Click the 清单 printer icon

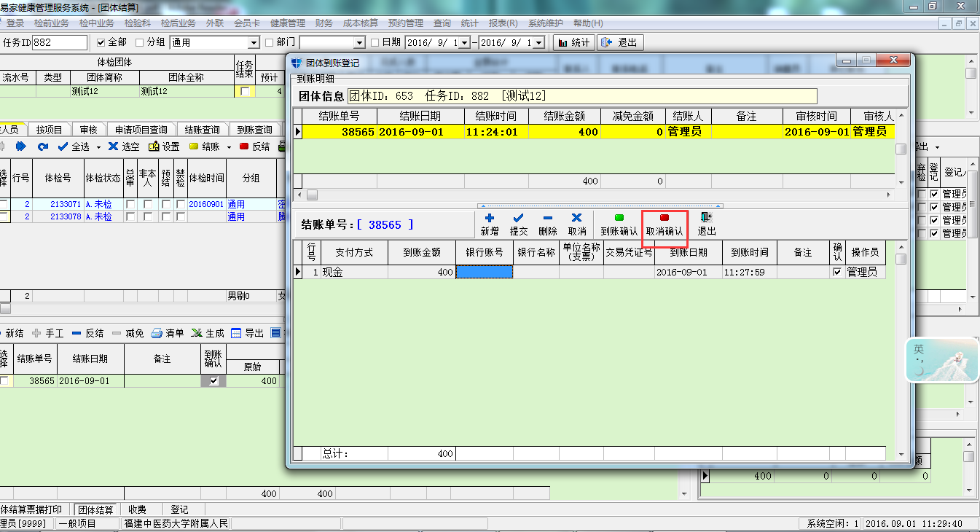pyautogui.click(x=156, y=333)
